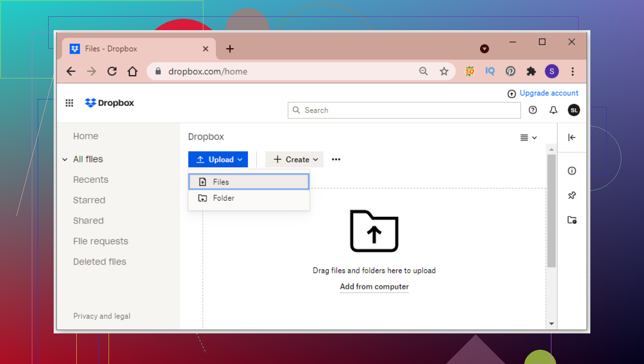Open the three-dot more actions menu

coord(336,159)
